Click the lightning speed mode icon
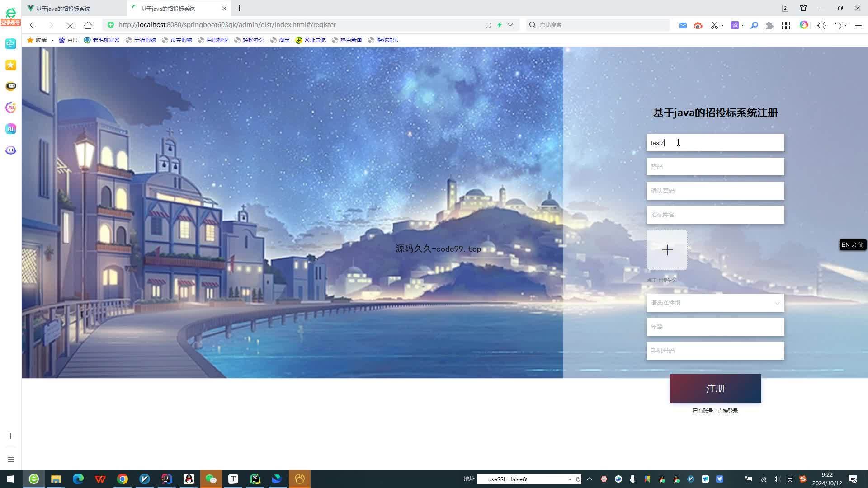Image resolution: width=868 pixels, height=488 pixels. pyautogui.click(x=500, y=25)
